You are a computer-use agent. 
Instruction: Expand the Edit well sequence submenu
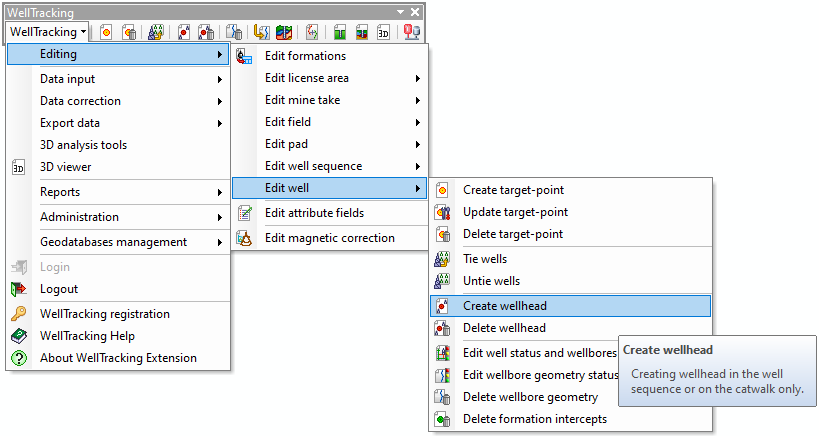point(330,166)
